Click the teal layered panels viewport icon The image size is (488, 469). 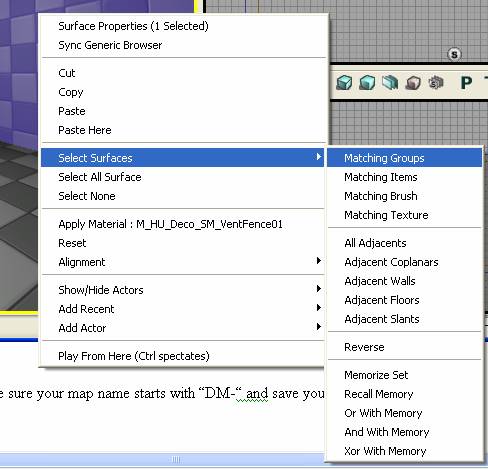(390, 82)
